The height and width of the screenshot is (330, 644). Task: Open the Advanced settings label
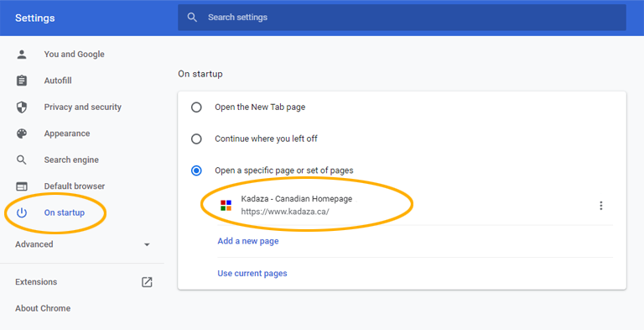click(x=34, y=244)
